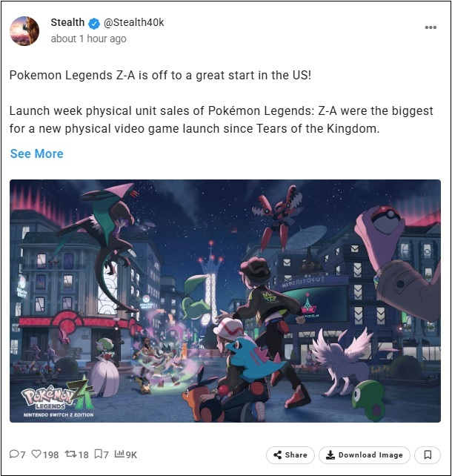Click the Stealth display name

click(x=67, y=22)
